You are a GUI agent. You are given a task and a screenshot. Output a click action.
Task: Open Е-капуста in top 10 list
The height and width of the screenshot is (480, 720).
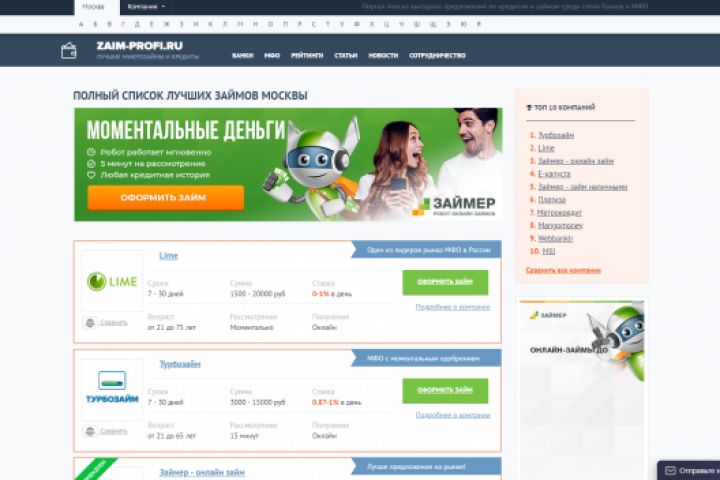click(x=554, y=174)
